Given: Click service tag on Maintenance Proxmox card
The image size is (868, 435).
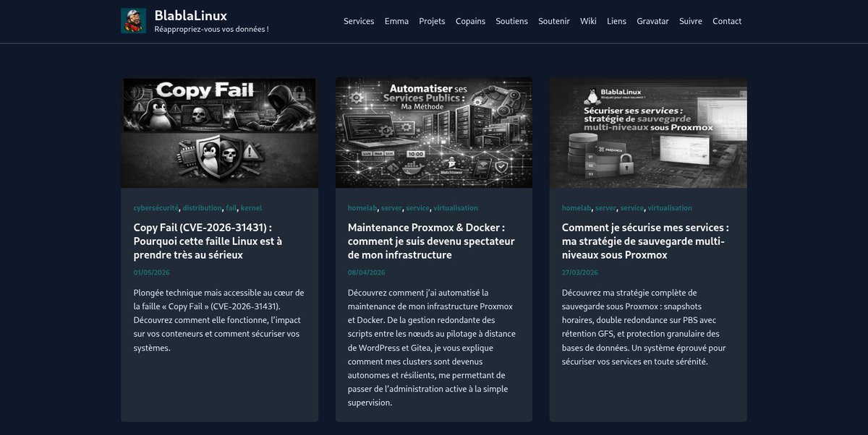Looking at the screenshot, I should tap(418, 208).
